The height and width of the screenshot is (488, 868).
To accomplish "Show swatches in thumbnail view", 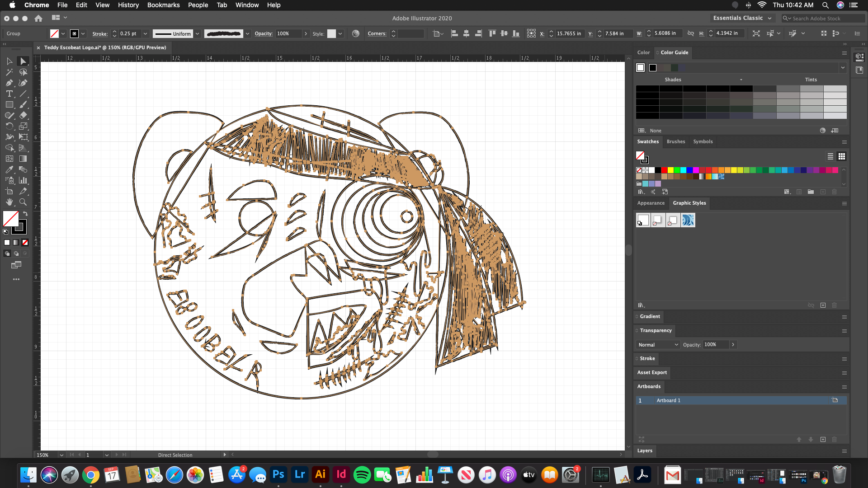I will click(x=842, y=156).
